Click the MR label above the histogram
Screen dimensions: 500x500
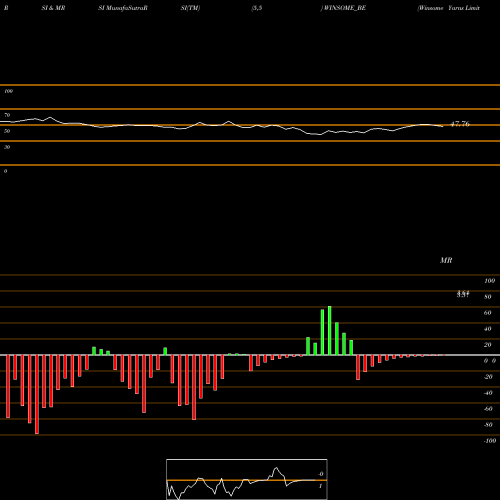tap(446, 260)
